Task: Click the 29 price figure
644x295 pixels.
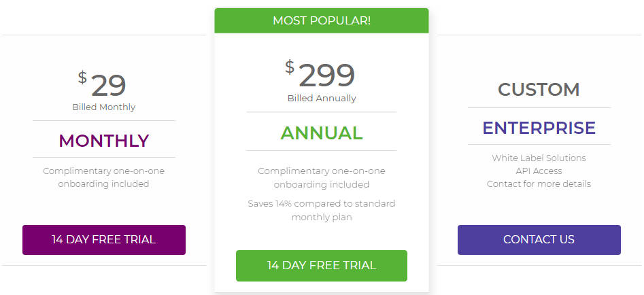Action: tap(108, 86)
